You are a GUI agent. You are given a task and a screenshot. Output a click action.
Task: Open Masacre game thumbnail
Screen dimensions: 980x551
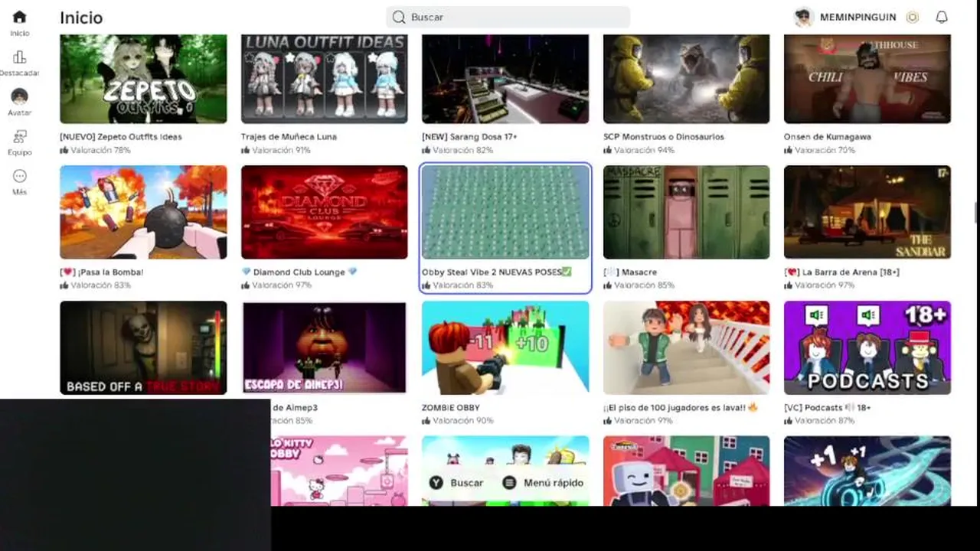[687, 212]
